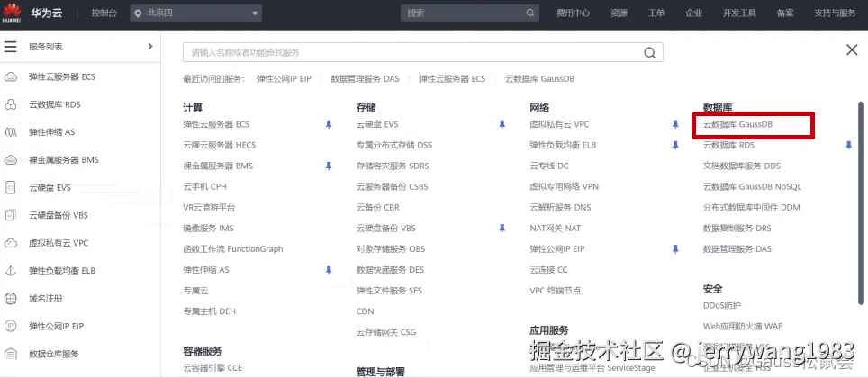The width and height of the screenshot is (868, 378).
Task: Open 云耀云服务器 HECS
Action: (219, 145)
